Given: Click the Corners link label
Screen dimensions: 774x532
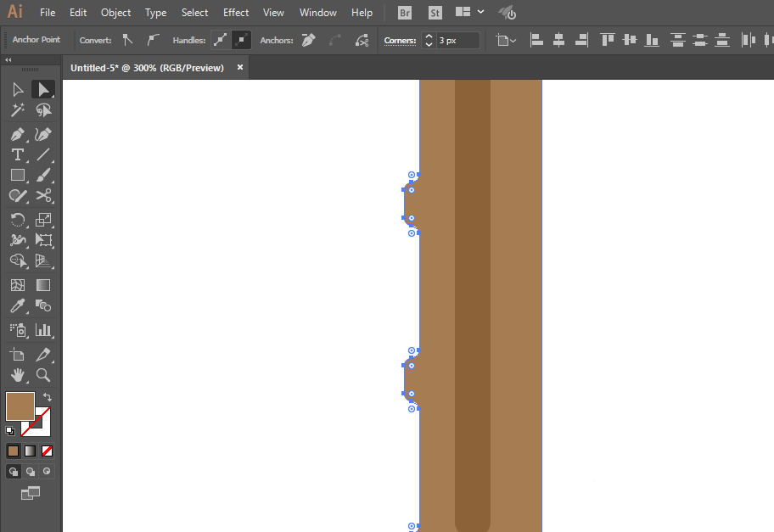Looking at the screenshot, I should point(400,40).
